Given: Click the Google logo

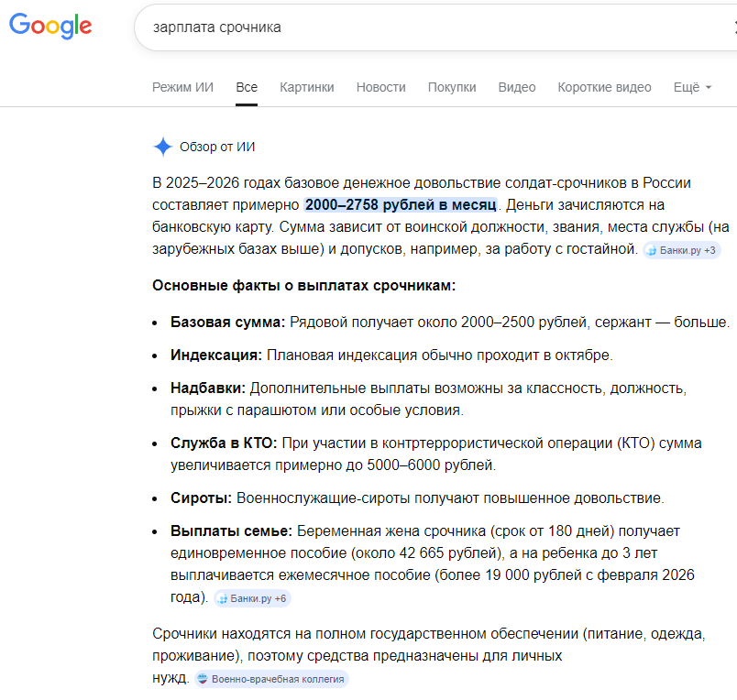Looking at the screenshot, I should (x=50, y=25).
